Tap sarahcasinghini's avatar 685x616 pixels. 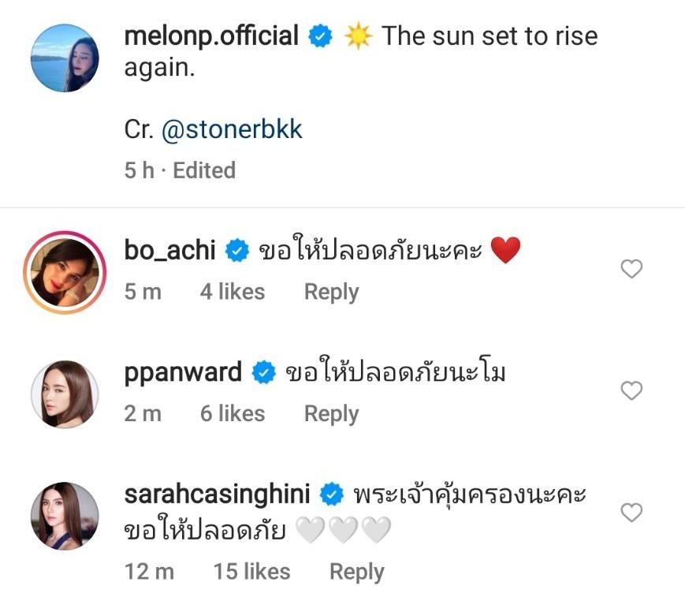click(64, 514)
